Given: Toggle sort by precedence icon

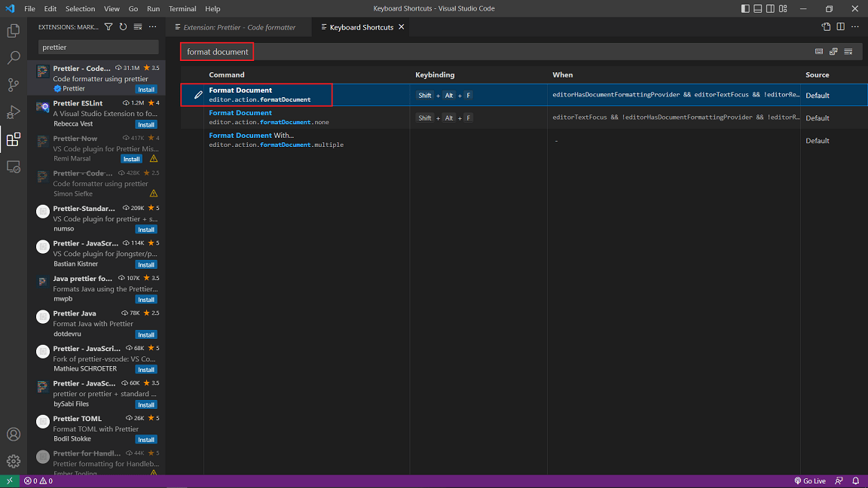Looking at the screenshot, I should point(833,51).
